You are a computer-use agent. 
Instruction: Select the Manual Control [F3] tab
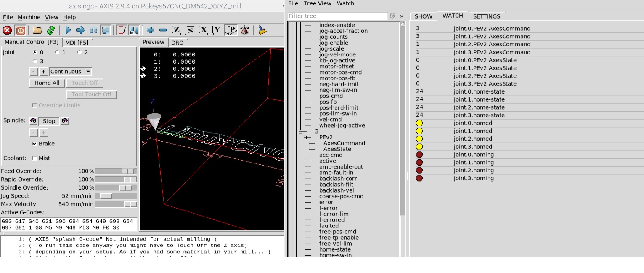pyautogui.click(x=32, y=42)
